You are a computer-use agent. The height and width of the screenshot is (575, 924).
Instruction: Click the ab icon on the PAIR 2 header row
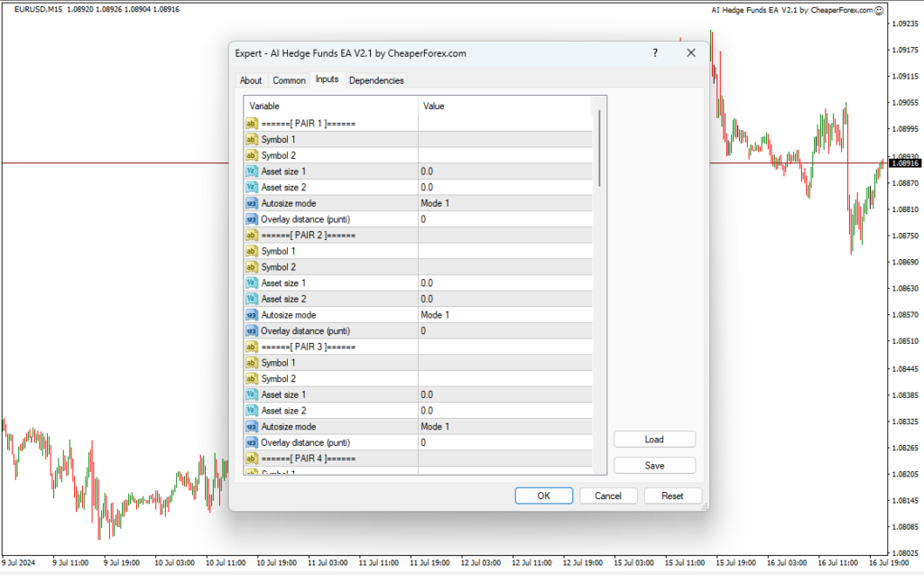[251, 235]
